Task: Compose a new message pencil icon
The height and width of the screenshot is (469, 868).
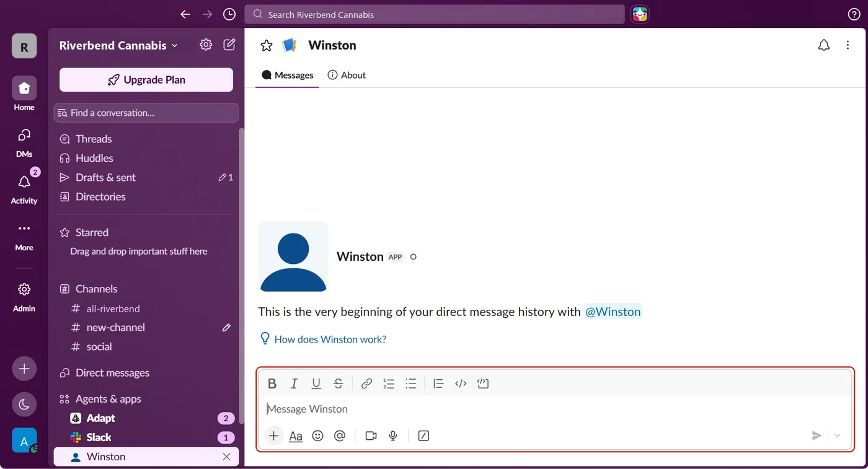Action: (229, 45)
